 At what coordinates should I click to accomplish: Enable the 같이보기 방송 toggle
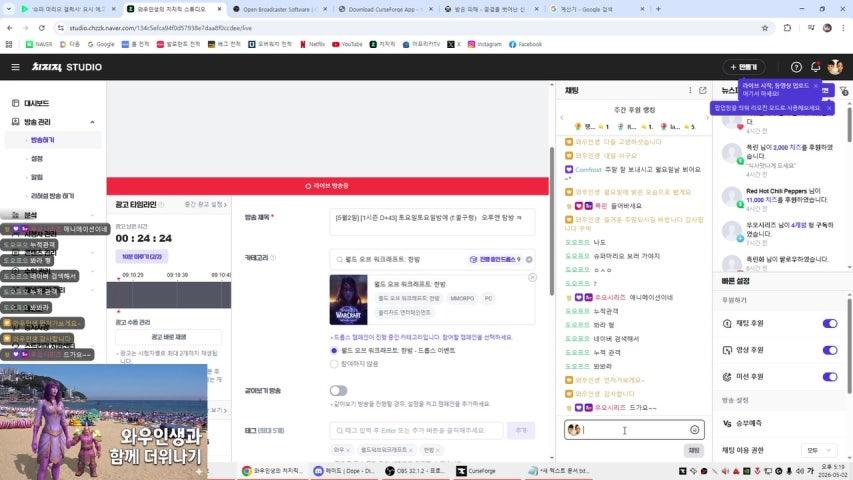coord(338,391)
